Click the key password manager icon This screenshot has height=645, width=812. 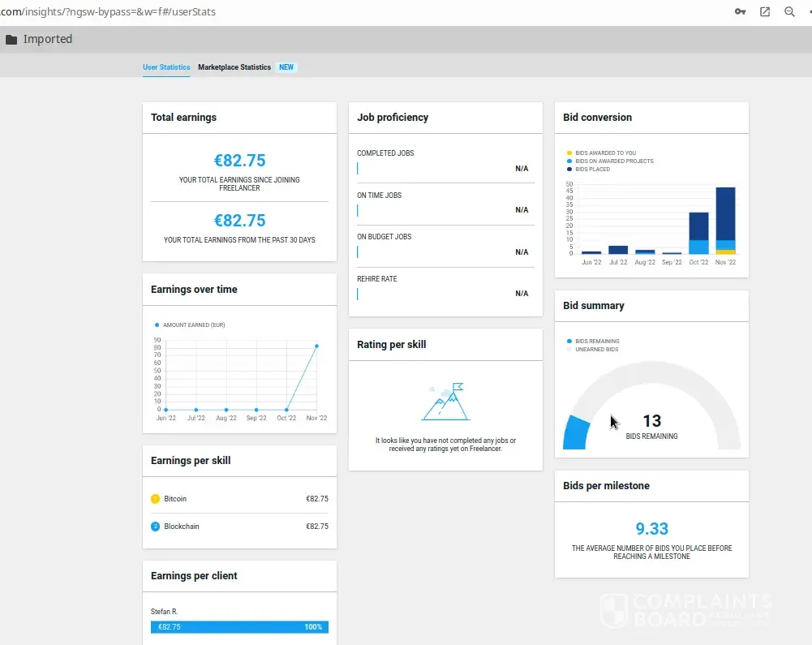(x=741, y=12)
